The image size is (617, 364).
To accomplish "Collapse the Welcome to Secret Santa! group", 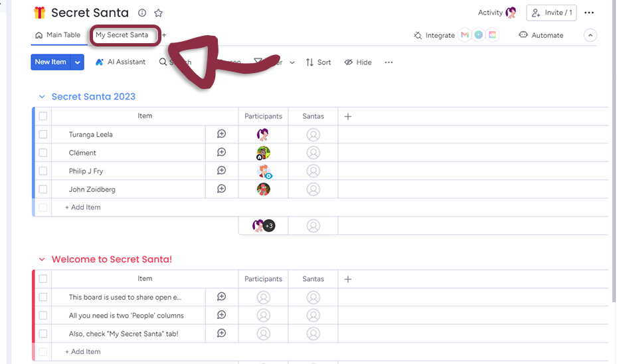I will (x=42, y=260).
